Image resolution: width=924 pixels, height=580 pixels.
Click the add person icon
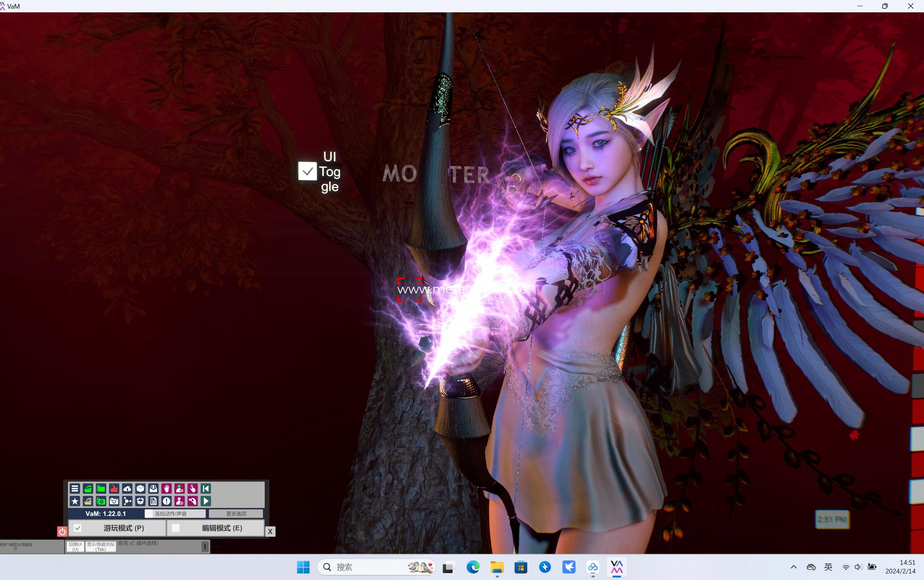pos(179,488)
